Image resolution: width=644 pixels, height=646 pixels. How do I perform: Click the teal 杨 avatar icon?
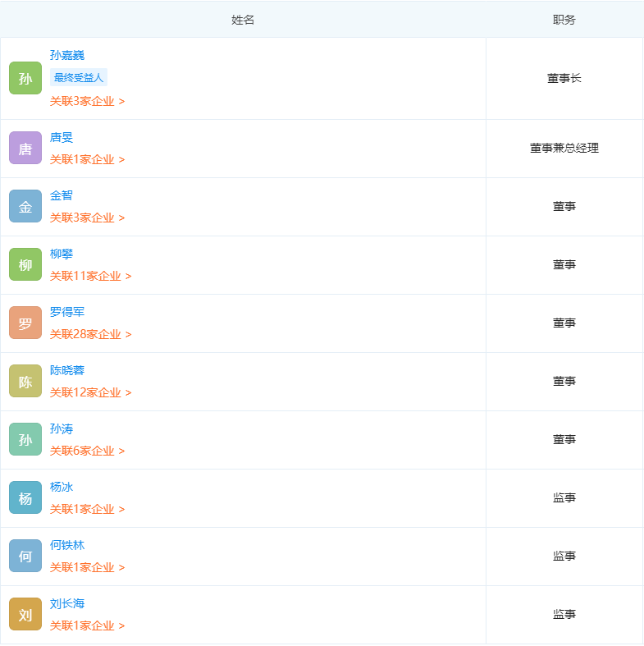pos(25,497)
